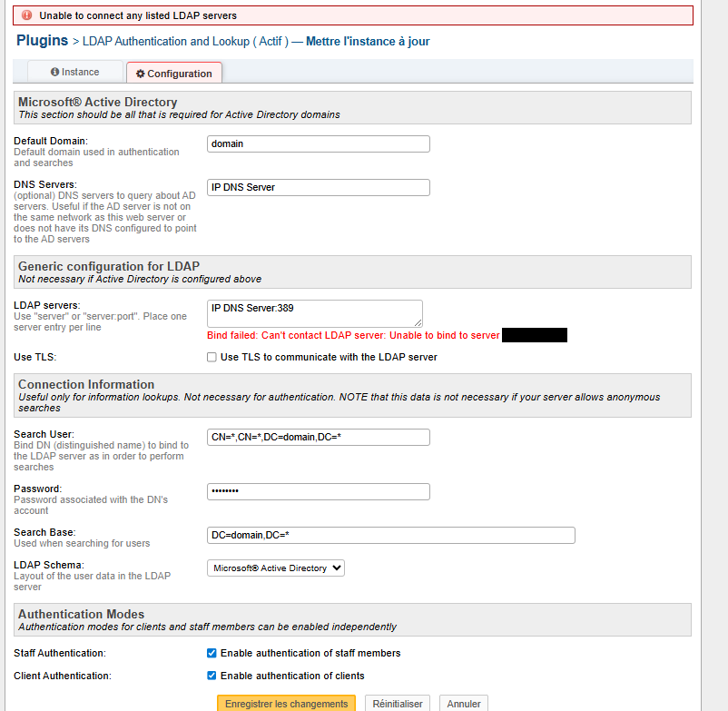Edit the LDAP servers text area
Viewport: 728px width, 711px height.
coord(314,313)
